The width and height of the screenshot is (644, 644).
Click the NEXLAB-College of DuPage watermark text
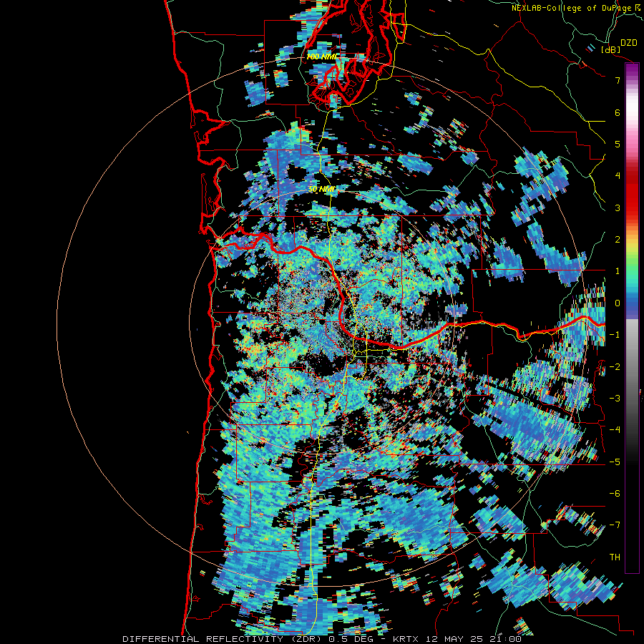572,8
